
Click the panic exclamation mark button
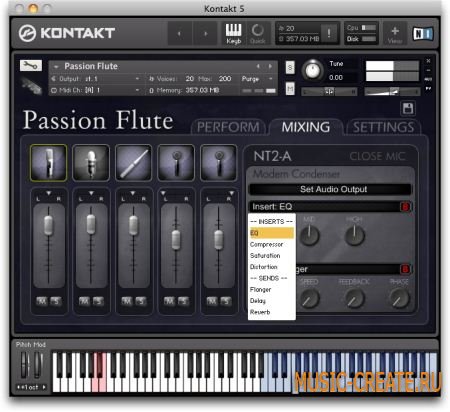[x=329, y=33]
